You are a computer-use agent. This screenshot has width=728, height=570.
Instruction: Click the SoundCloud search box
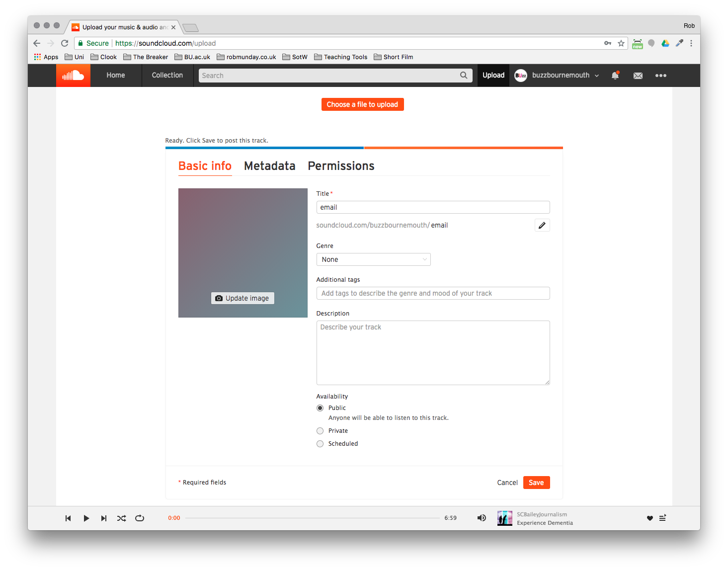tap(335, 76)
